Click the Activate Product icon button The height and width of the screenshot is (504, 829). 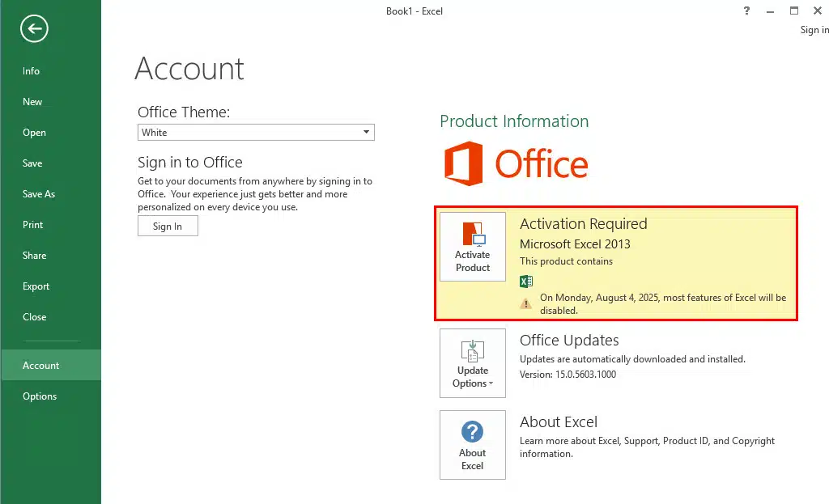pos(473,247)
